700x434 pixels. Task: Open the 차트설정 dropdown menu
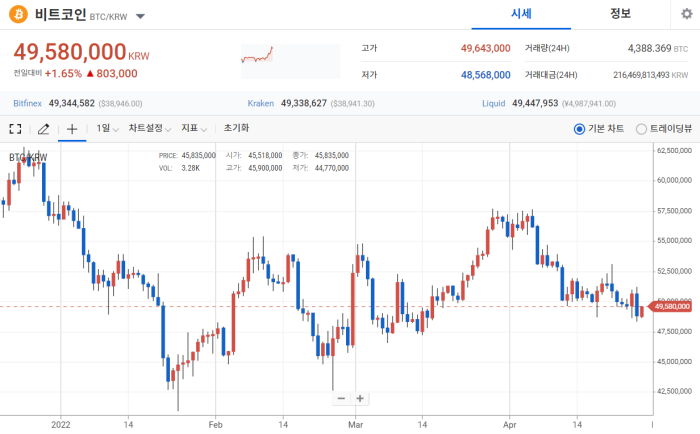pos(150,129)
